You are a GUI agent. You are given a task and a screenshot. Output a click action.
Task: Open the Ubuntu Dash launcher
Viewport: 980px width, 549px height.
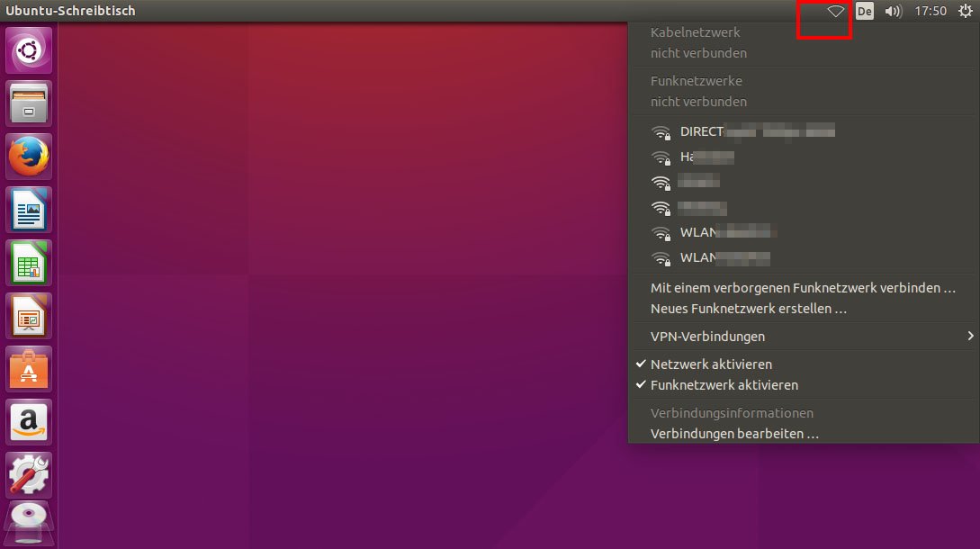click(29, 50)
